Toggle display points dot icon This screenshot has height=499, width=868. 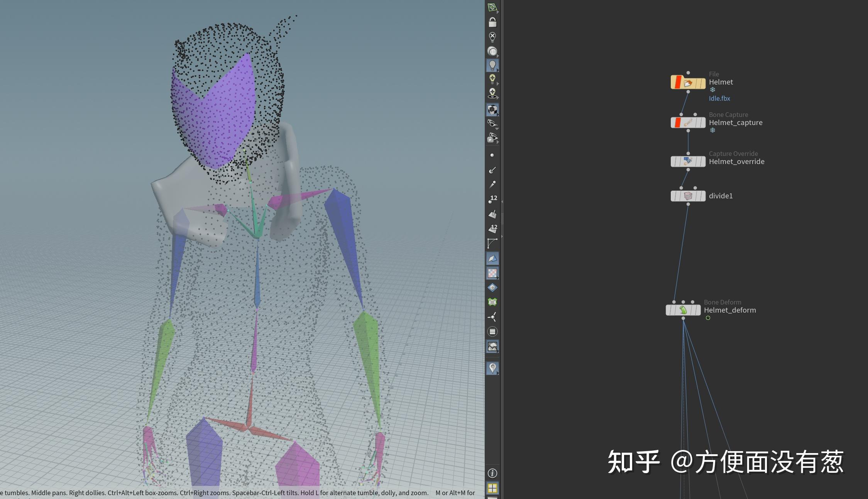tap(492, 155)
